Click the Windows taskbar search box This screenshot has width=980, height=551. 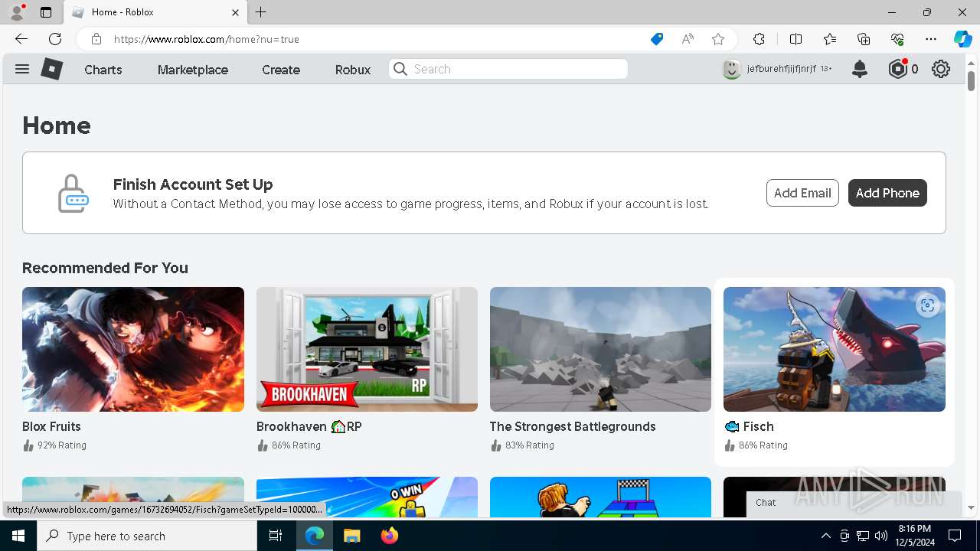click(x=147, y=536)
